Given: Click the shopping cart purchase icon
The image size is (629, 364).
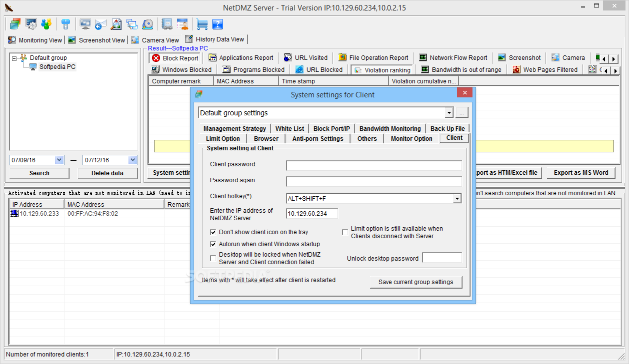Looking at the screenshot, I should (202, 23).
